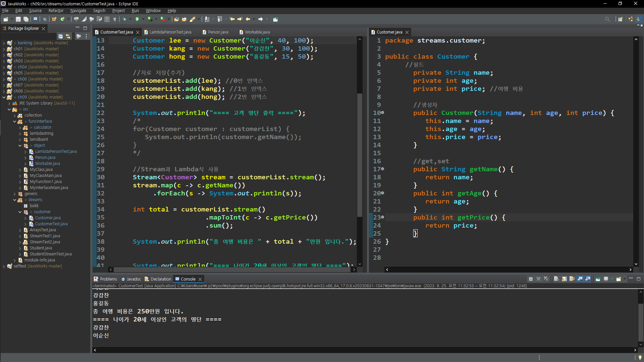Click the Remove All Terminated Launches icon
Screen dimensions: 644x362
[546, 279]
